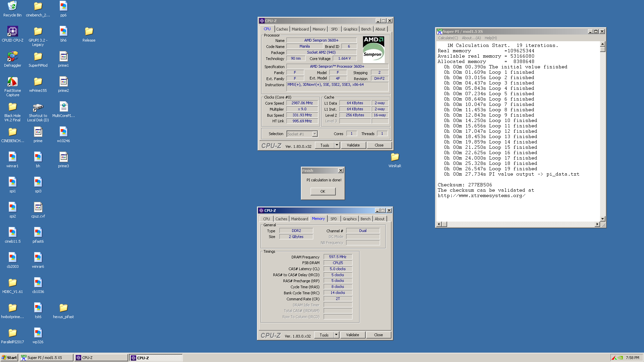Expand Tools dropdown arrow in lower CPU-Z window
The image size is (644, 362).
coord(336,335)
